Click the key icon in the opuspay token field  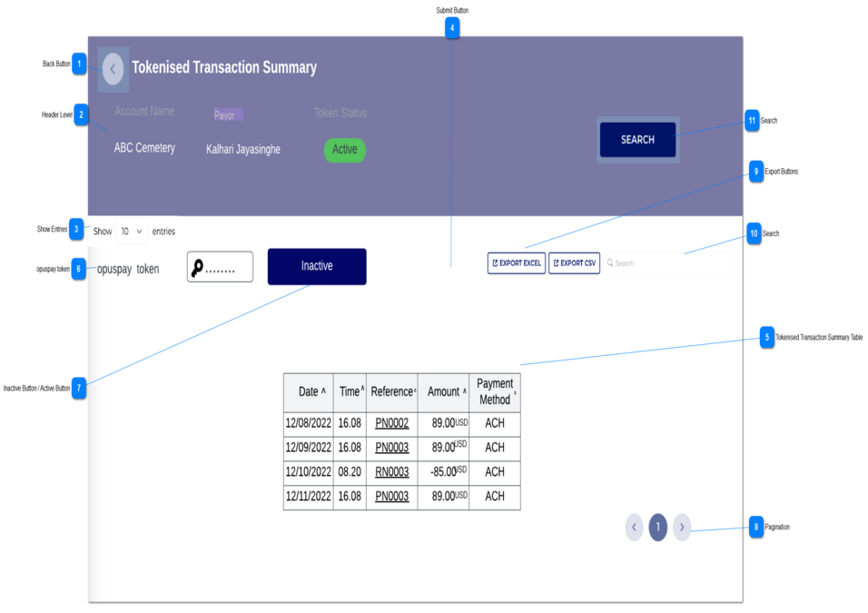coord(198,266)
